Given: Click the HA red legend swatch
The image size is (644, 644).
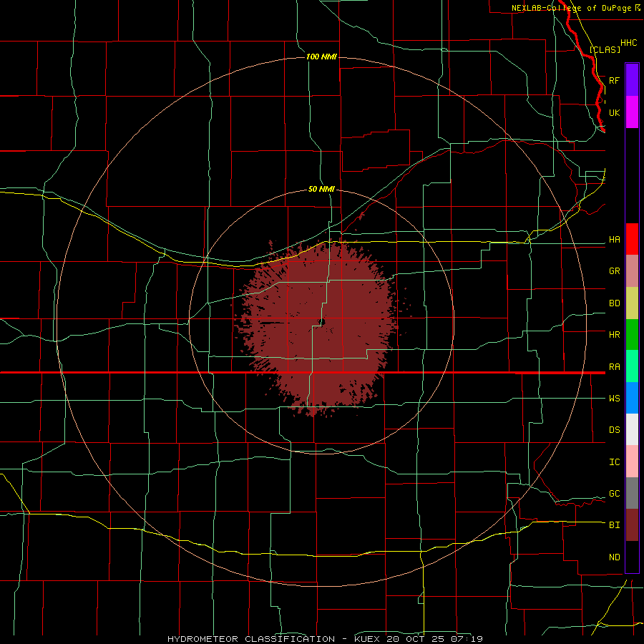Looking at the screenshot, I should click(632, 239).
